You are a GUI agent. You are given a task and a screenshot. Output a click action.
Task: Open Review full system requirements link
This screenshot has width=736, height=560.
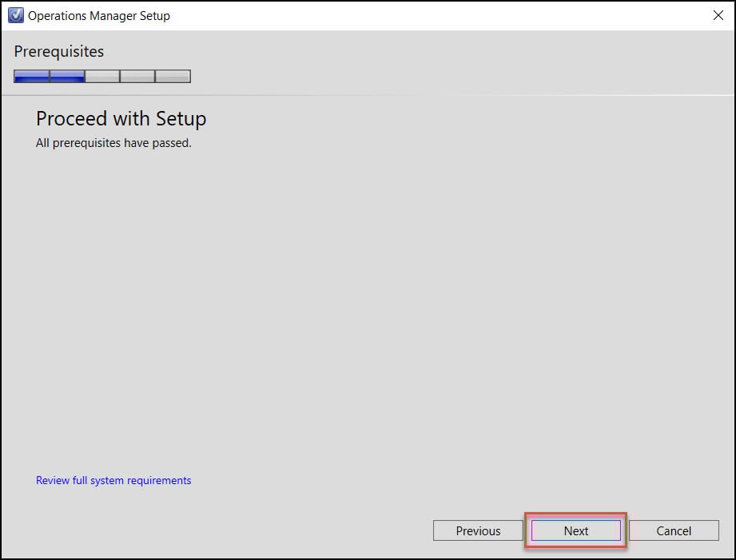pyautogui.click(x=113, y=480)
